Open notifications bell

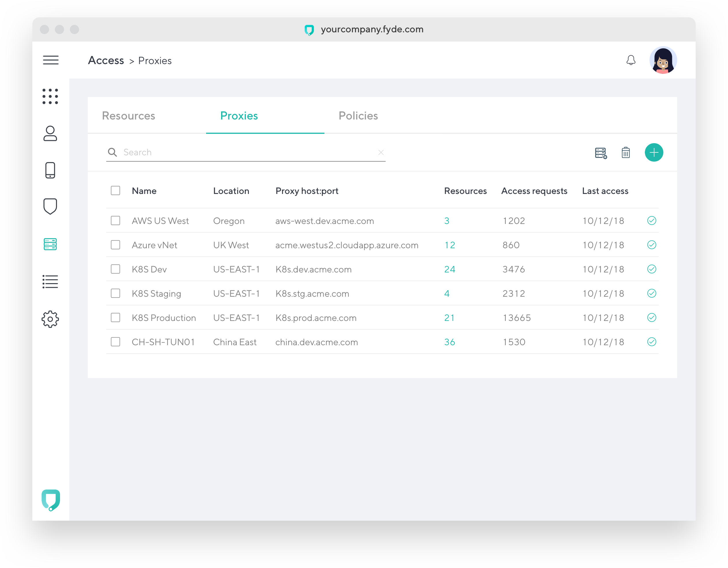tap(631, 60)
